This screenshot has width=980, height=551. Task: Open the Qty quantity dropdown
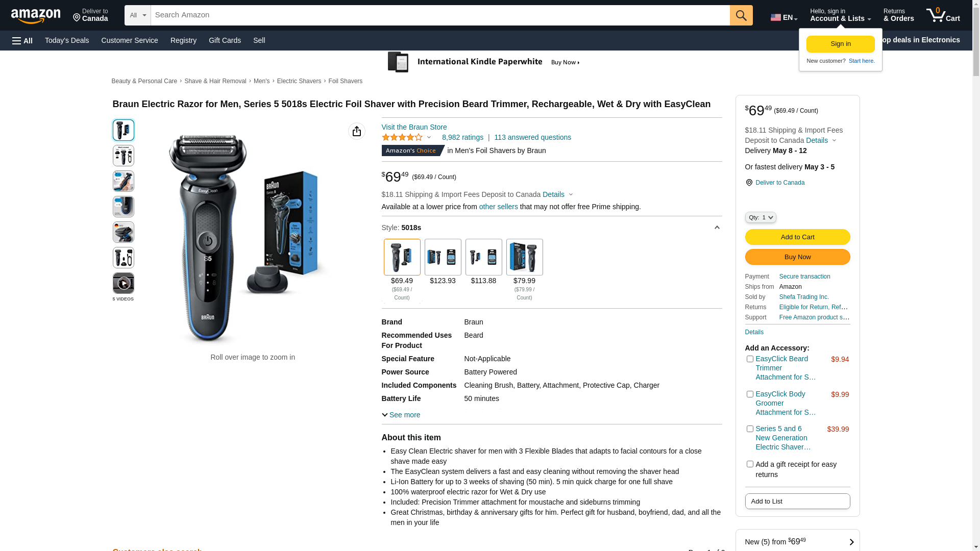point(761,217)
